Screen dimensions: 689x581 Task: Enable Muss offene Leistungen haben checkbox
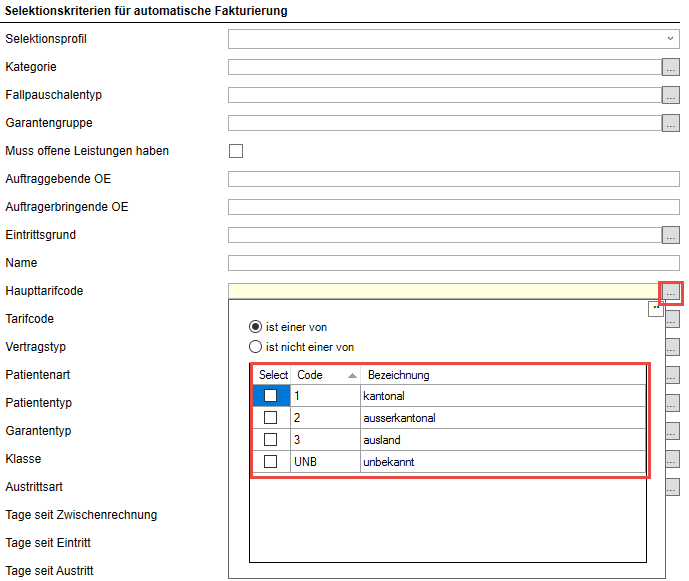point(236,151)
